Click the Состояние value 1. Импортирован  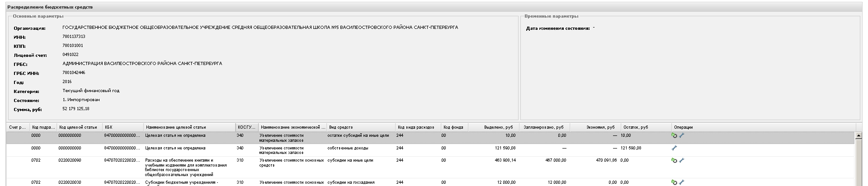tap(81, 100)
